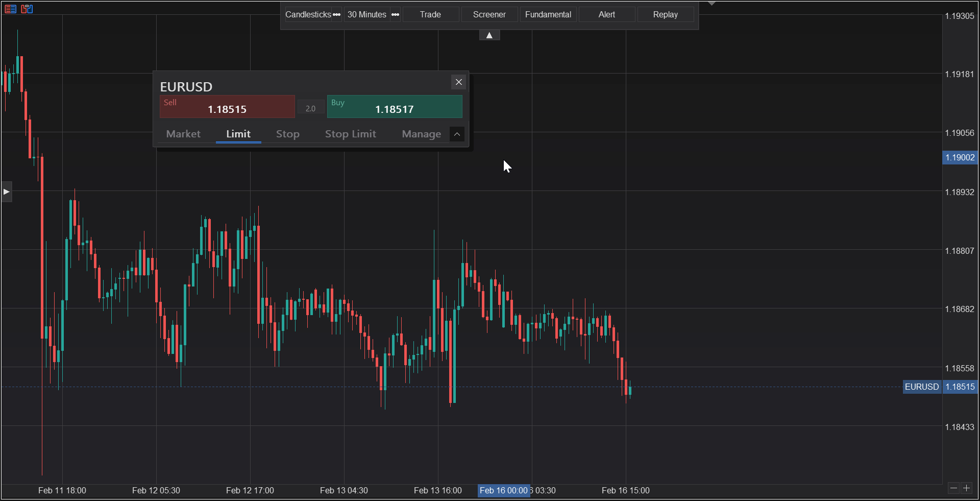Click the buy/sell positions icon top-left
The width and height of the screenshot is (980, 501).
pyautogui.click(x=27, y=9)
